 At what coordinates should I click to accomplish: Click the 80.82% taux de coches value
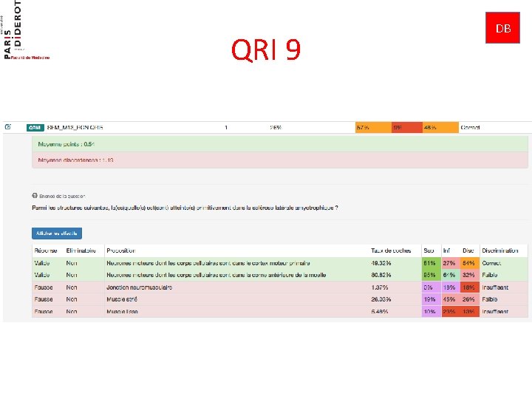click(381, 275)
